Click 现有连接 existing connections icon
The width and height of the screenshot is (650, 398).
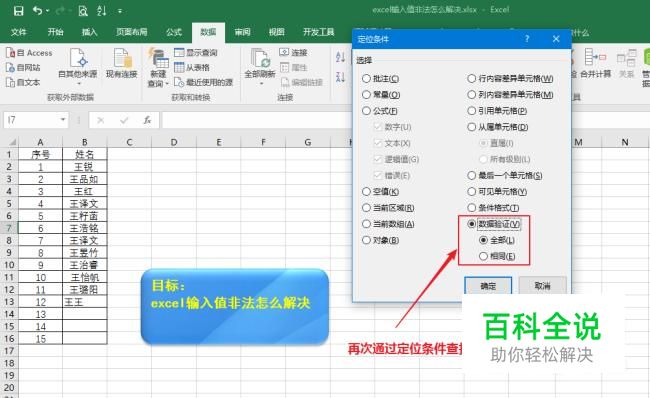(x=121, y=62)
